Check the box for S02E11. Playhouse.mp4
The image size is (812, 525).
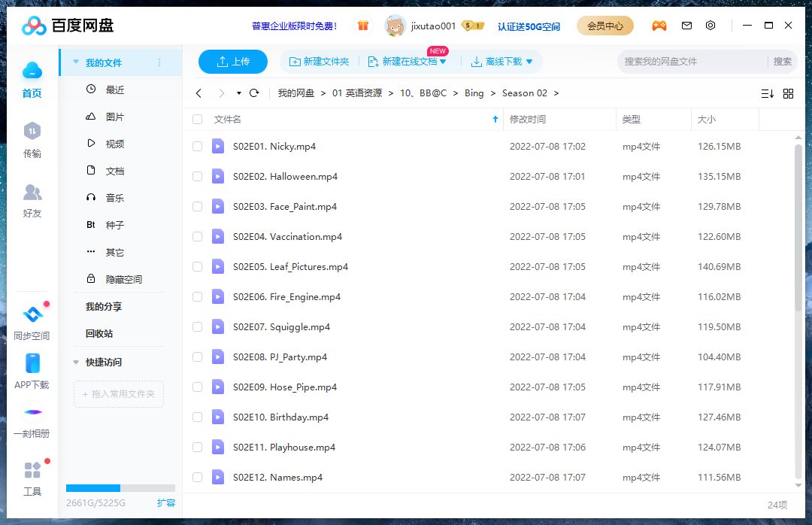pos(197,447)
